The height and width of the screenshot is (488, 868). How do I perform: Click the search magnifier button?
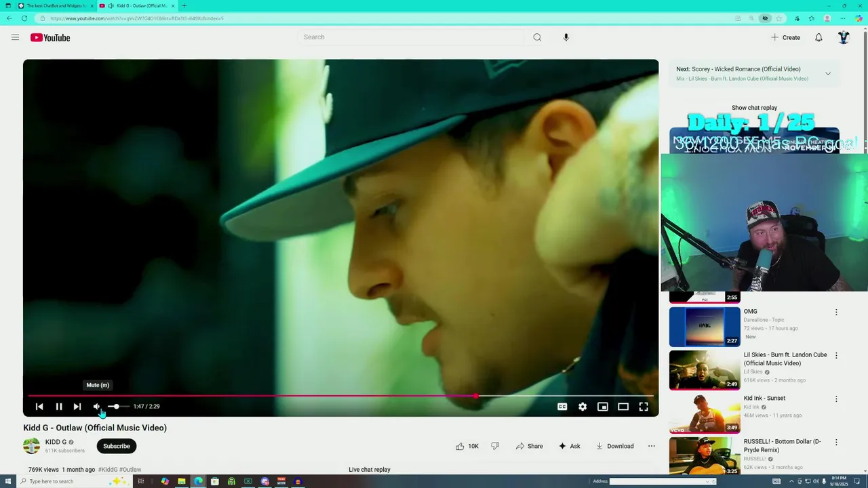(537, 37)
